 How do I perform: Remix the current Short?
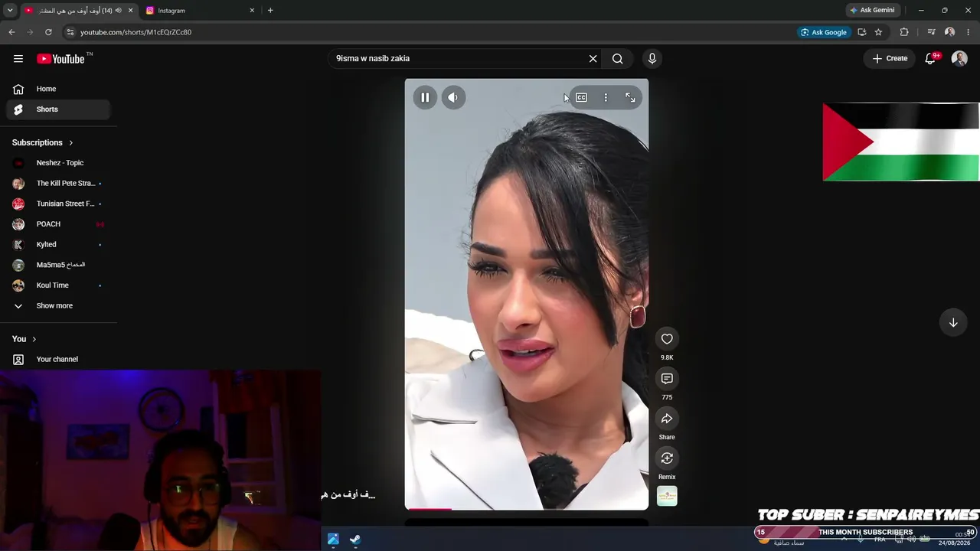[x=667, y=458]
